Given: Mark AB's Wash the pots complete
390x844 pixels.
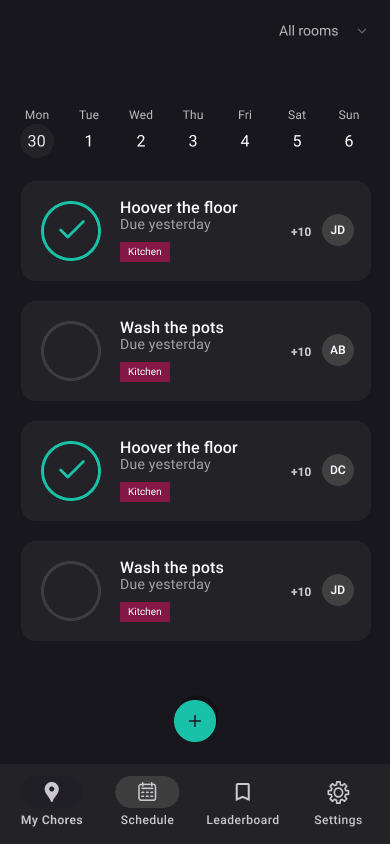Looking at the screenshot, I should pyautogui.click(x=71, y=351).
